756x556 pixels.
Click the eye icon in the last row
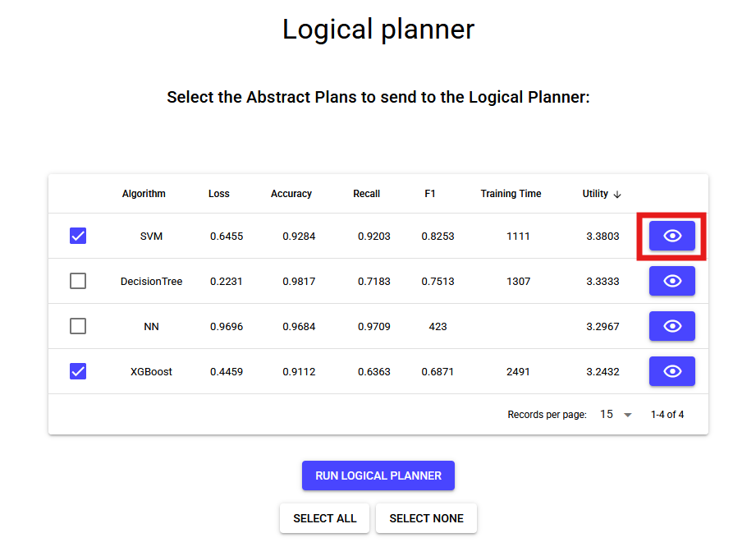(x=671, y=371)
